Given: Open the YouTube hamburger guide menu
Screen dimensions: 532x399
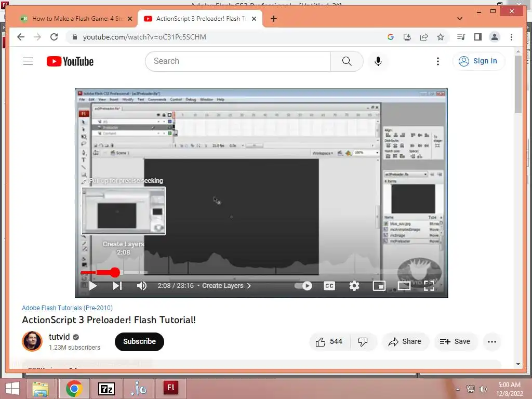Looking at the screenshot, I should point(28,61).
